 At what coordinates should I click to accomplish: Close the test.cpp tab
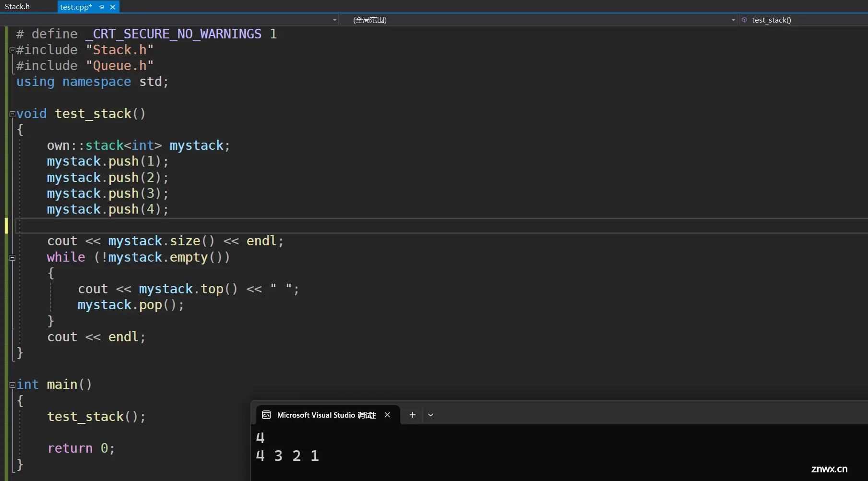click(113, 7)
